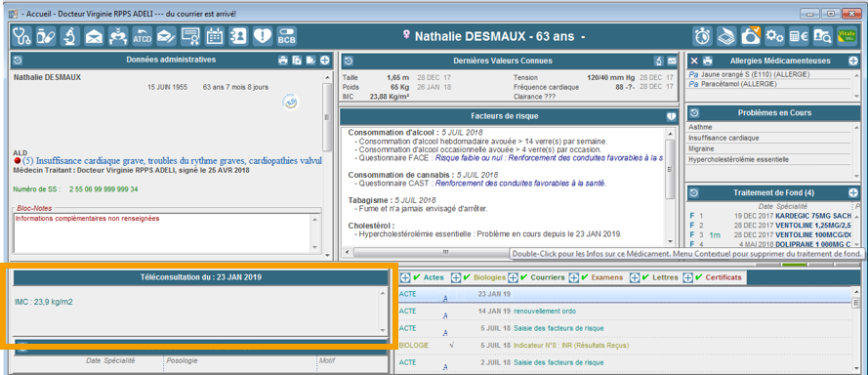Click the microscope biology icon
This screenshot has height=375, width=868.
coord(69,36)
